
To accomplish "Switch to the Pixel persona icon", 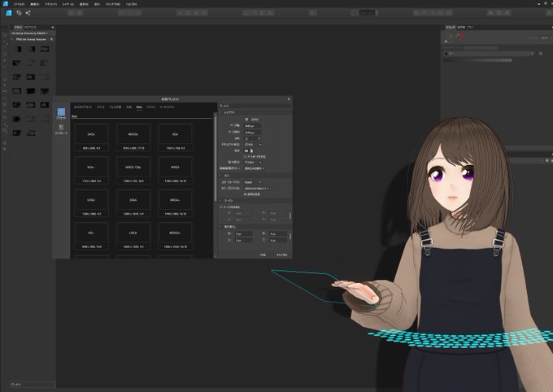I will point(19,13).
